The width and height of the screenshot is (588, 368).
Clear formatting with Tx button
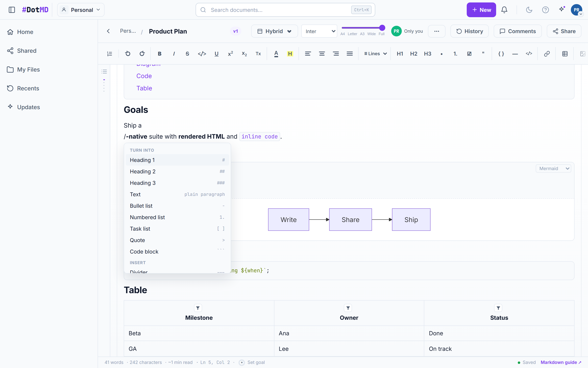(258, 54)
